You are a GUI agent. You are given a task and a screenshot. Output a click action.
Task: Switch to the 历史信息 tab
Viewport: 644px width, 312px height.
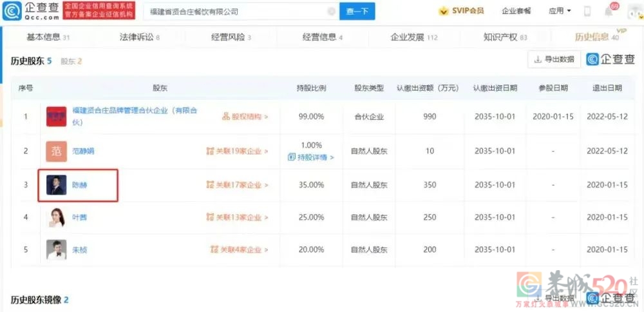point(597,37)
